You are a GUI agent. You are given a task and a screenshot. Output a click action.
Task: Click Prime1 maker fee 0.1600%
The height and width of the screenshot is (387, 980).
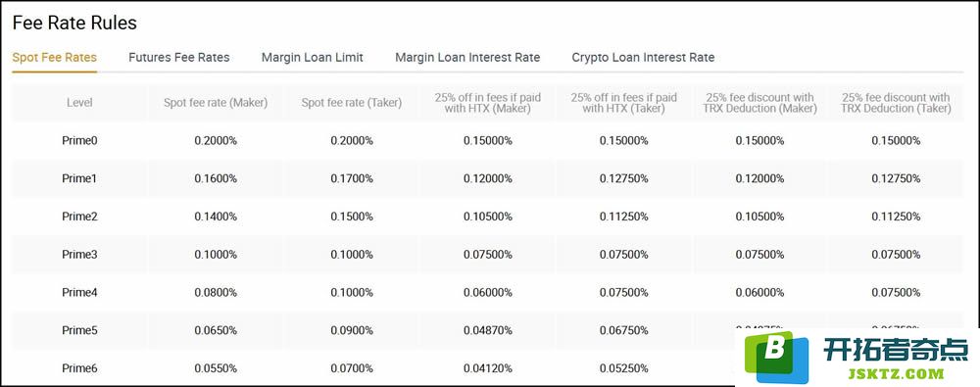pos(216,179)
